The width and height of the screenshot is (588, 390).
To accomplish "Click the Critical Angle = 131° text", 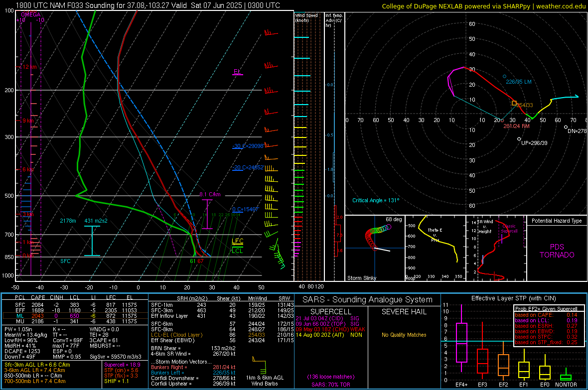I will coord(376,201).
